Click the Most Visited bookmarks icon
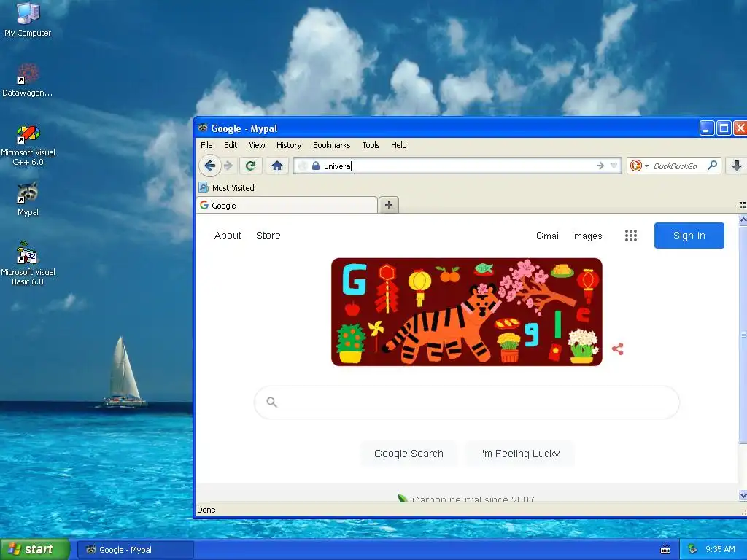 (204, 187)
